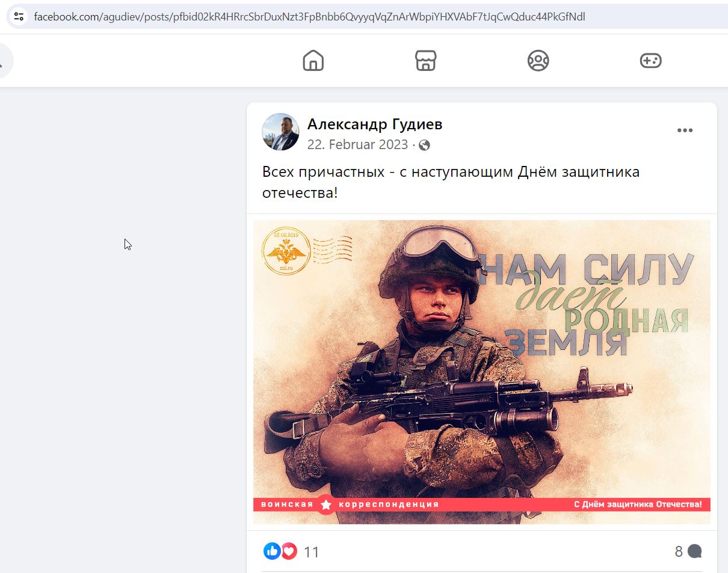
Task: Open the Gaming controller icon
Action: click(650, 61)
